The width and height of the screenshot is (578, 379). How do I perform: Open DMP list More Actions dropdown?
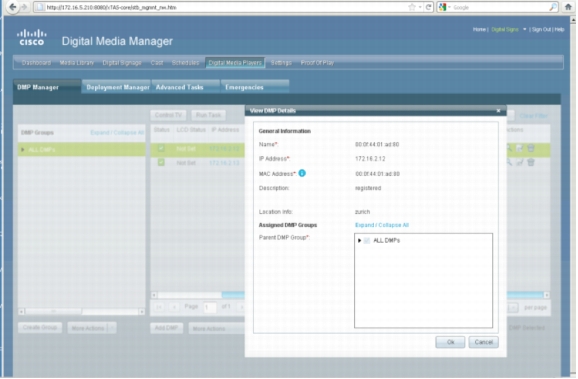pos(217,328)
